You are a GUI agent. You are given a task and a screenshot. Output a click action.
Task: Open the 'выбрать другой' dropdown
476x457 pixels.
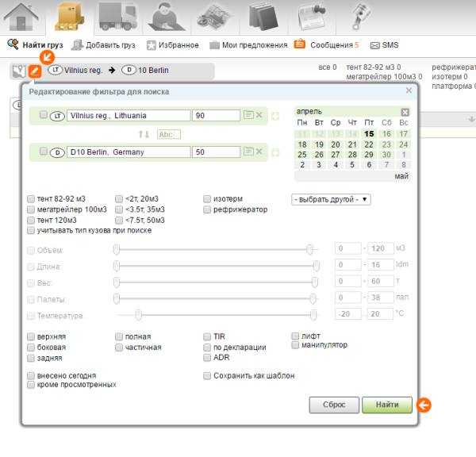[331, 199]
